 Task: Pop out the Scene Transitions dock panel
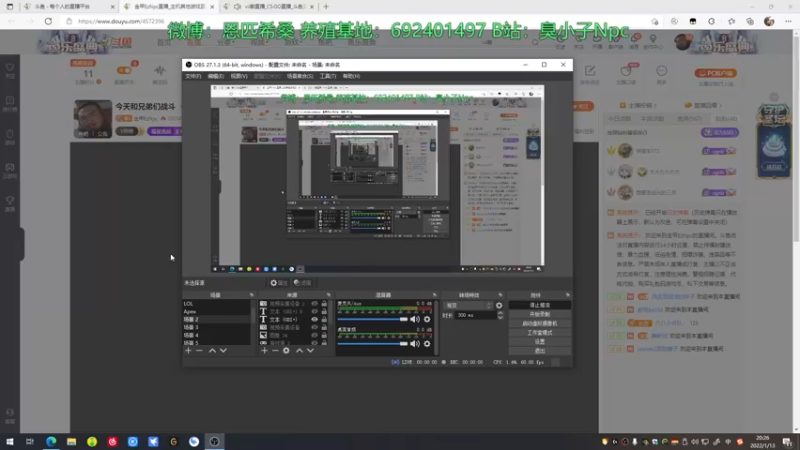coord(501,295)
